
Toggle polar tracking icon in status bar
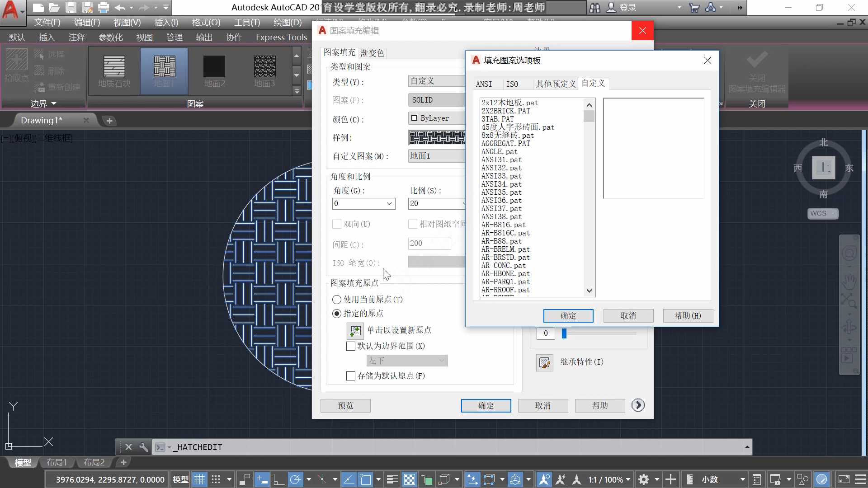point(295,479)
